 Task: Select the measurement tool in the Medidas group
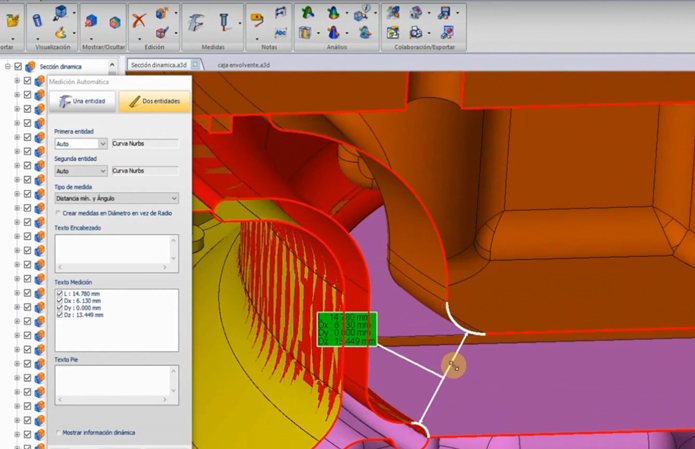[x=197, y=22]
